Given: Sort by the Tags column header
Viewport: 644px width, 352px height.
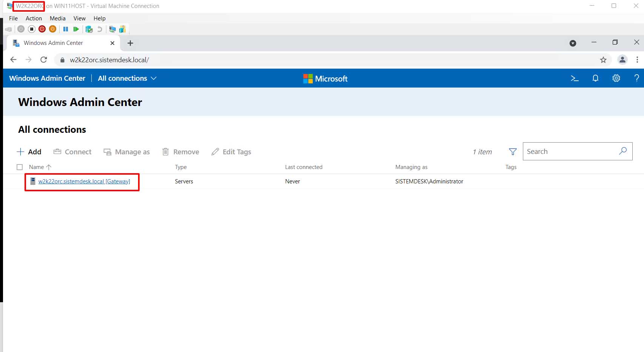Looking at the screenshot, I should (x=511, y=167).
